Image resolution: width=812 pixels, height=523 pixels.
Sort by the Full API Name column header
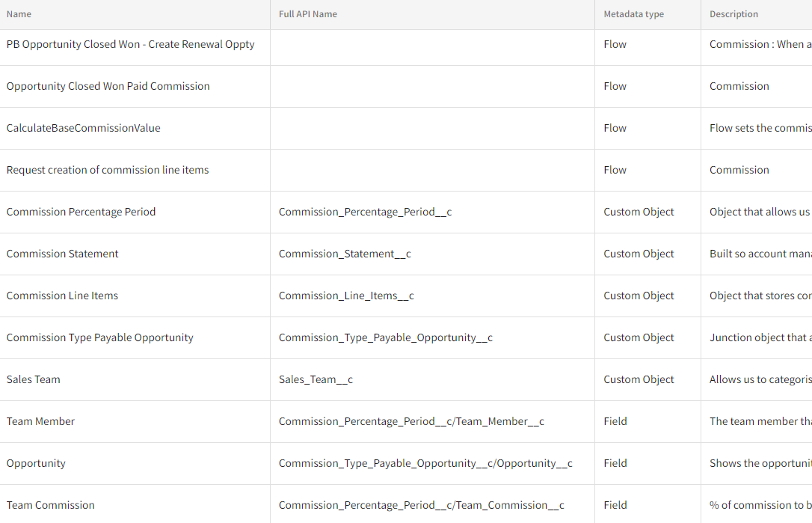point(307,13)
